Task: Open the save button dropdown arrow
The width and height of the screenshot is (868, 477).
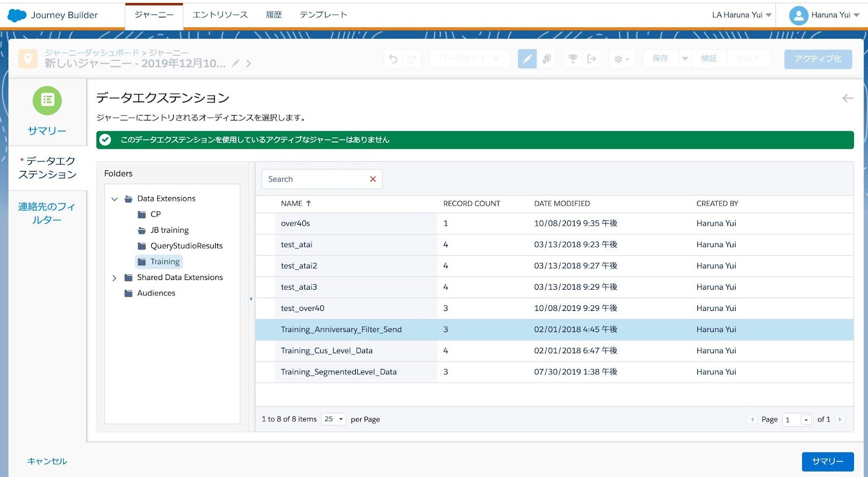Action: pos(685,59)
